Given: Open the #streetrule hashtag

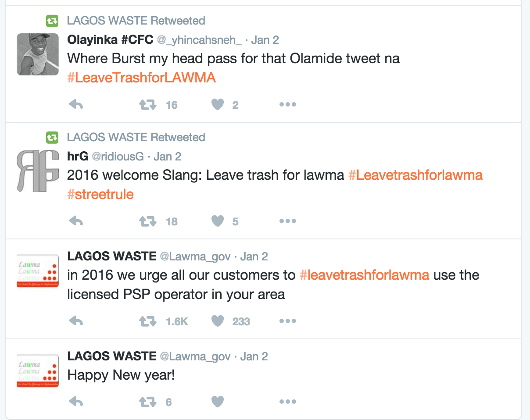Looking at the screenshot, I should click(100, 194).
